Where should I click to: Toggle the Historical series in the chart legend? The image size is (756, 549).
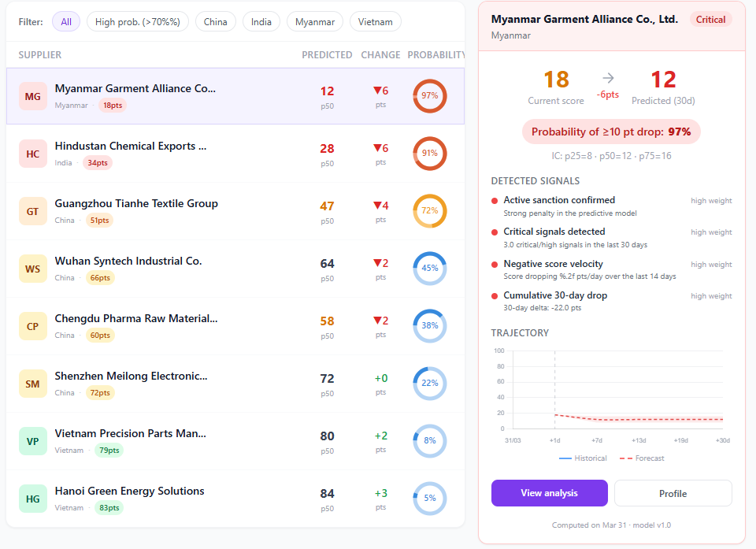(x=583, y=458)
